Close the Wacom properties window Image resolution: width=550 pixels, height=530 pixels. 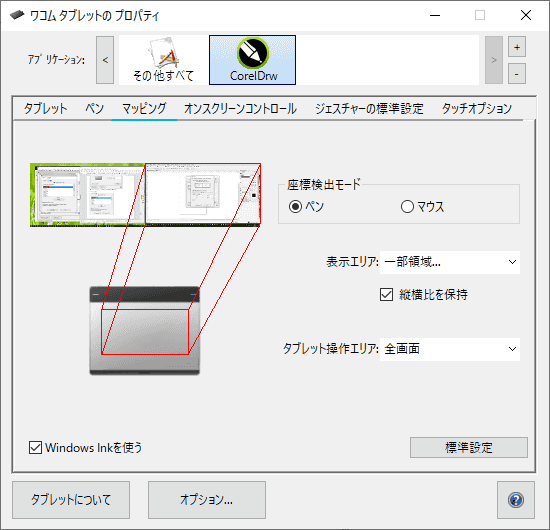coord(526,15)
